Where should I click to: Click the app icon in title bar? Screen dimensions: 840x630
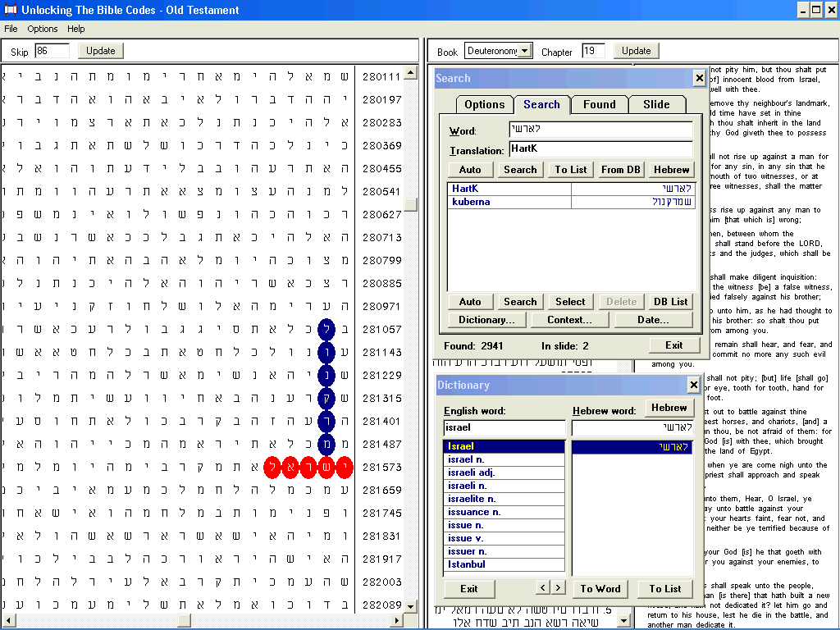[x=11, y=10]
